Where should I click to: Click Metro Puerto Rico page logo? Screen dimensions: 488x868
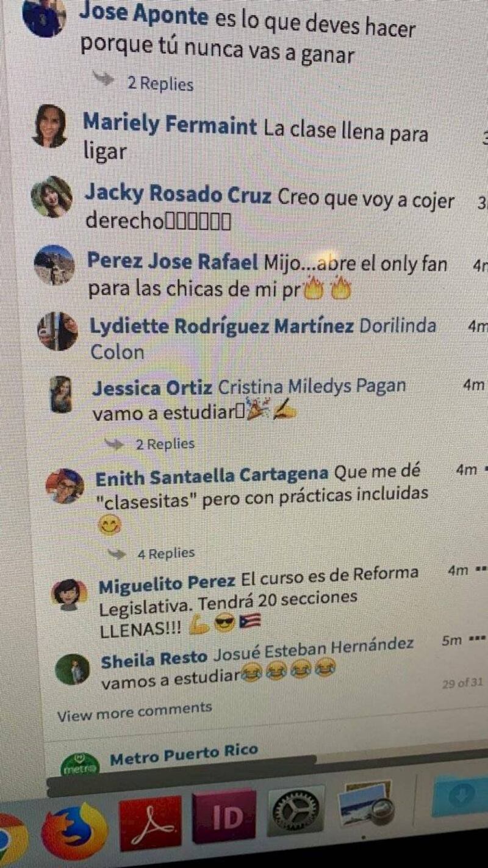click(x=80, y=764)
